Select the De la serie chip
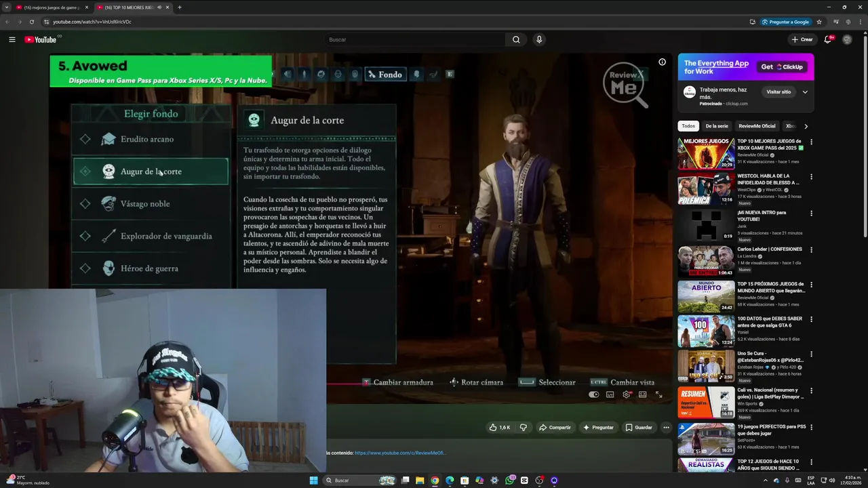The width and height of the screenshot is (868, 488). coord(717,126)
